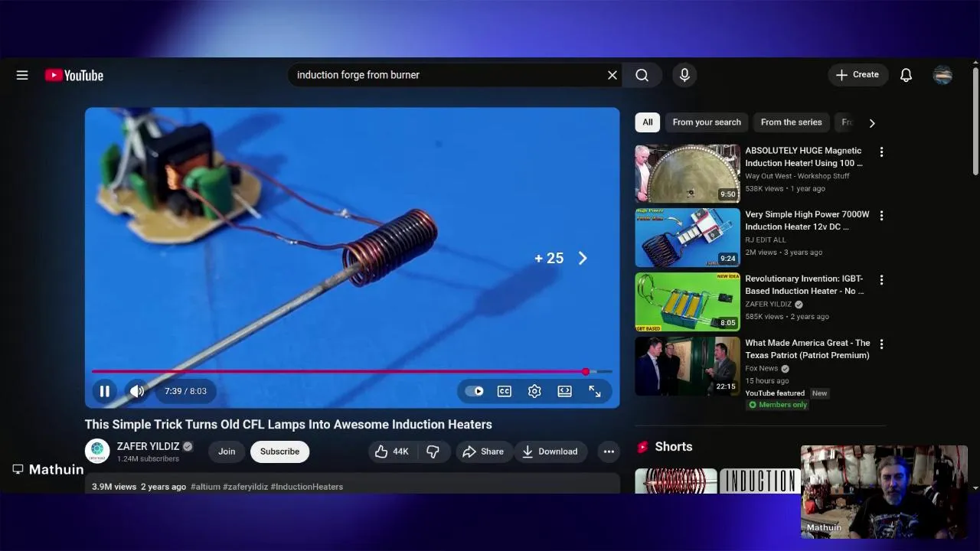Open the ABSOLUTELY HUGE Magnetic Induction title
This screenshot has width=980, height=551.
[x=804, y=157]
